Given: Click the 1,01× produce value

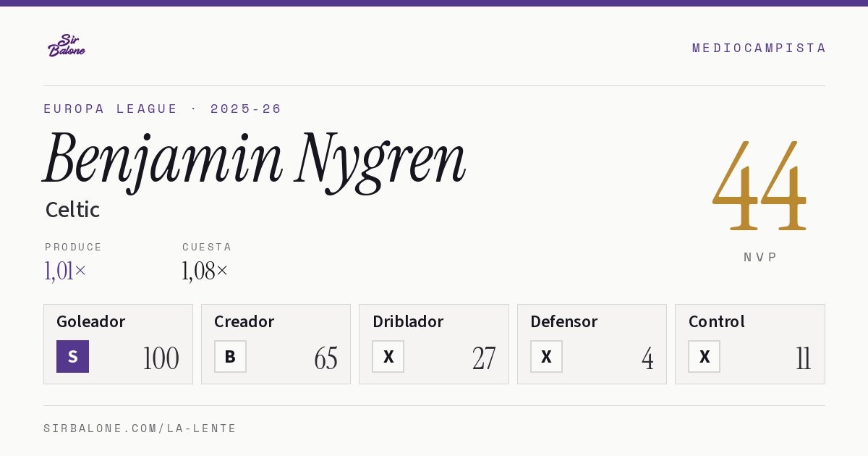Looking at the screenshot, I should coord(65,271).
